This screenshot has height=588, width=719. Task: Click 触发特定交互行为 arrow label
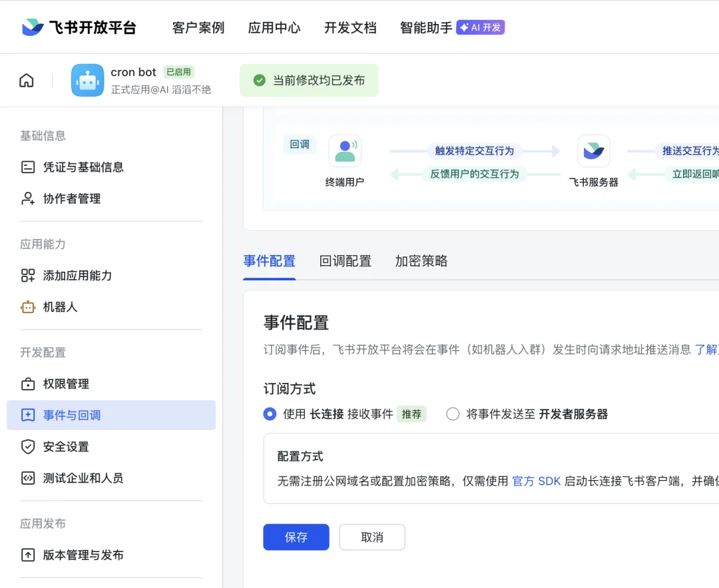coord(474,150)
